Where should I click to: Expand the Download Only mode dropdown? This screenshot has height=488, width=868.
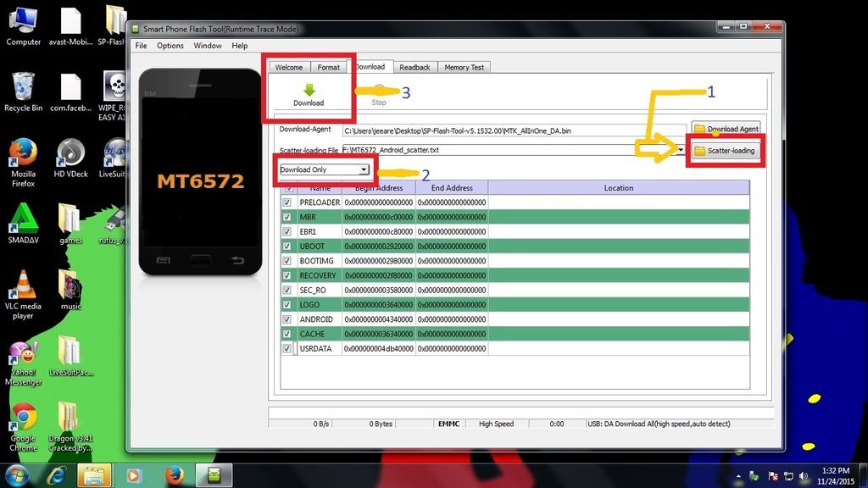364,169
